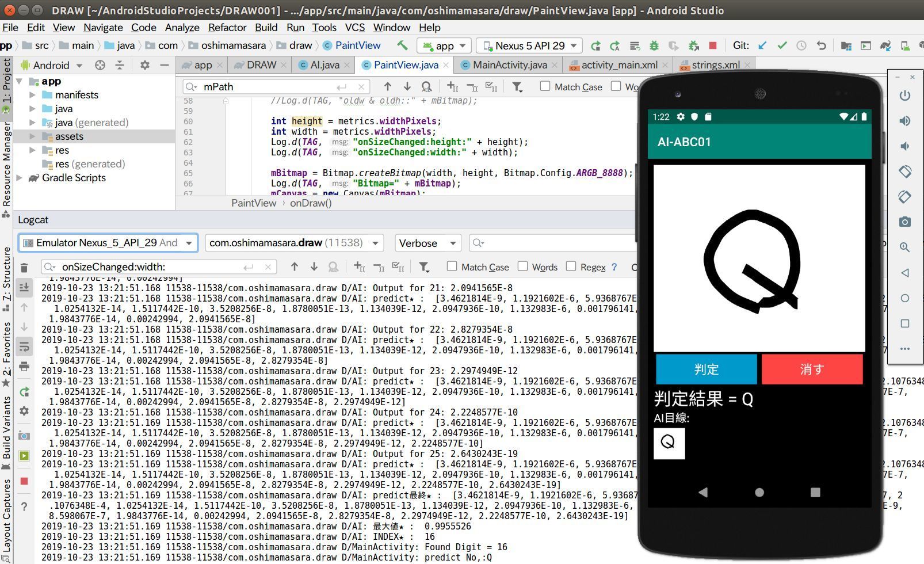Click the PaintView breadcrumb in the nav bar
This screenshot has height=564, width=924.
coord(358,45)
